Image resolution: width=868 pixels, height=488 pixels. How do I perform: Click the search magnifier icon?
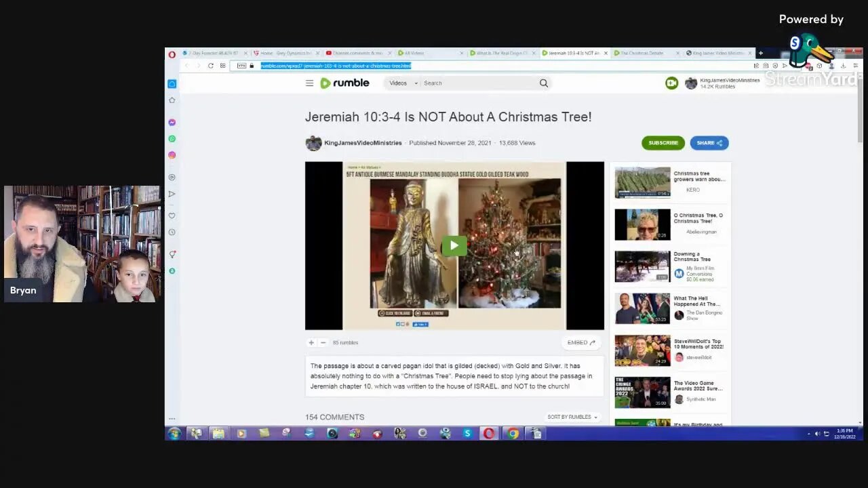point(543,83)
